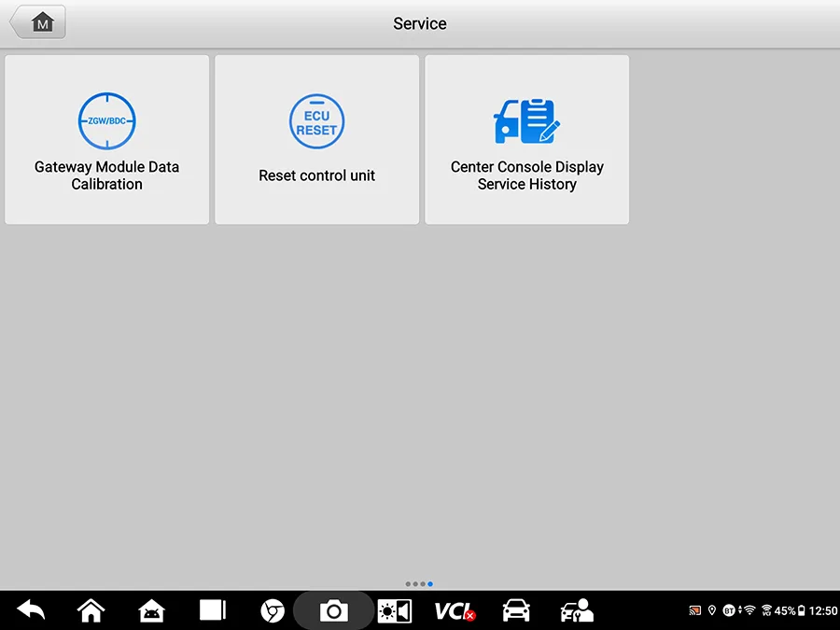840x630 pixels.
Task: Click the car and clipboard icon
Action: [526, 121]
